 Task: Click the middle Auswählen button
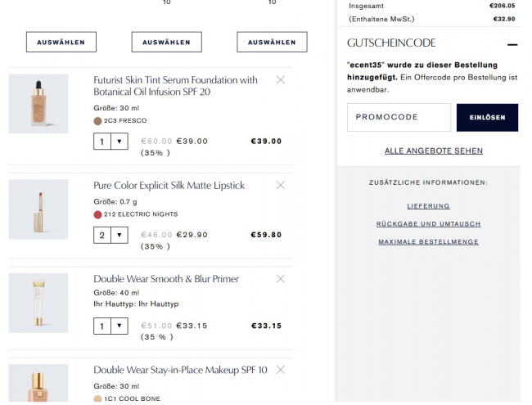pyautogui.click(x=166, y=42)
